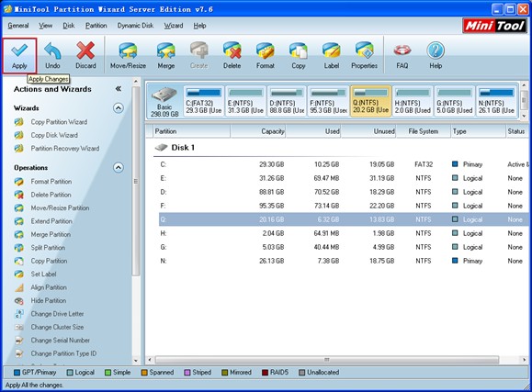532x392 pixels.
Task: Click Set Label icon in sidebar
Action: [19, 274]
